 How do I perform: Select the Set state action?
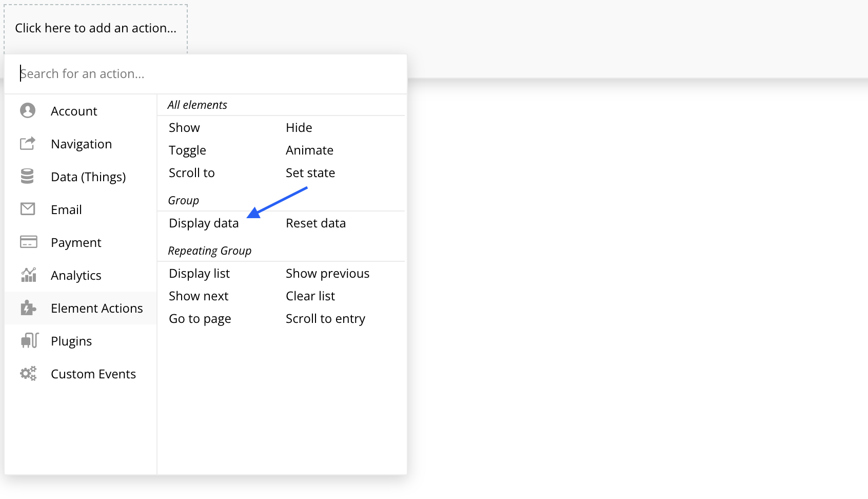(x=310, y=172)
